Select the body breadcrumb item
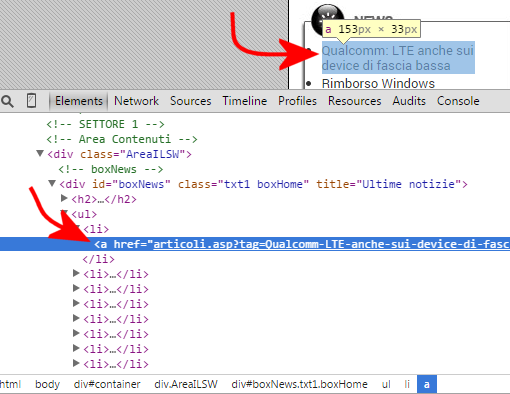Image resolution: width=510 pixels, height=394 pixels. coord(47,384)
